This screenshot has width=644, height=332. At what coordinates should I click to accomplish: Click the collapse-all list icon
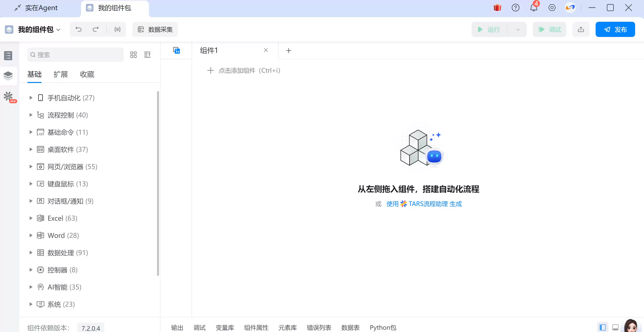[x=147, y=55]
